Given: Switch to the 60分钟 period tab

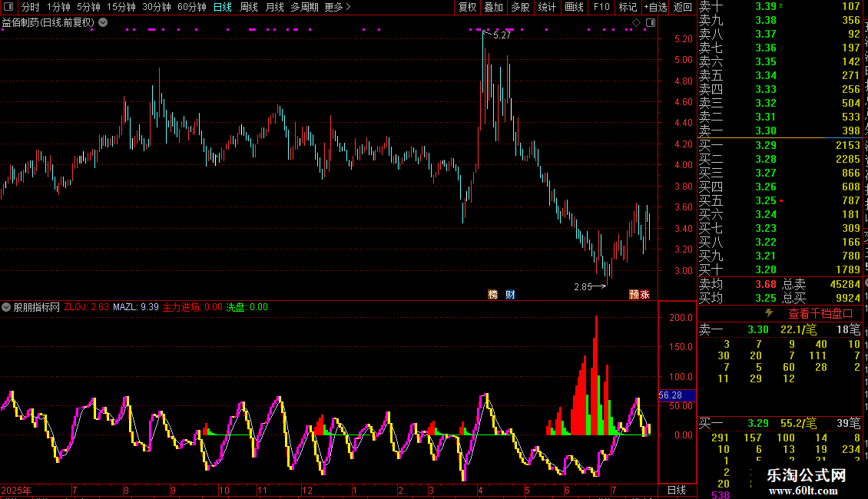Looking at the screenshot, I should [x=191, y=7].
